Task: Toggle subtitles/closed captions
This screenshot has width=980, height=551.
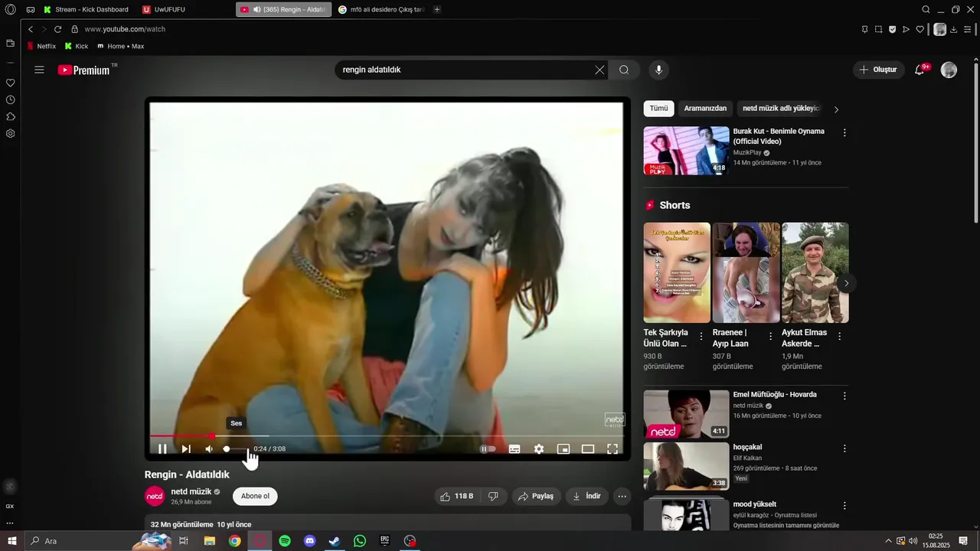Action: pos(514,449)
